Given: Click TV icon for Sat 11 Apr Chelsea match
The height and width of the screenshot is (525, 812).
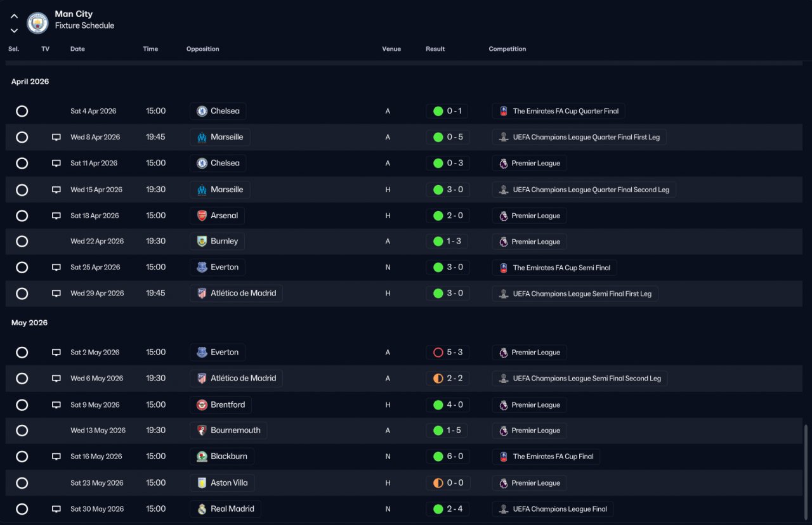Looking at the screenshot, I should [x=56, y=163].
